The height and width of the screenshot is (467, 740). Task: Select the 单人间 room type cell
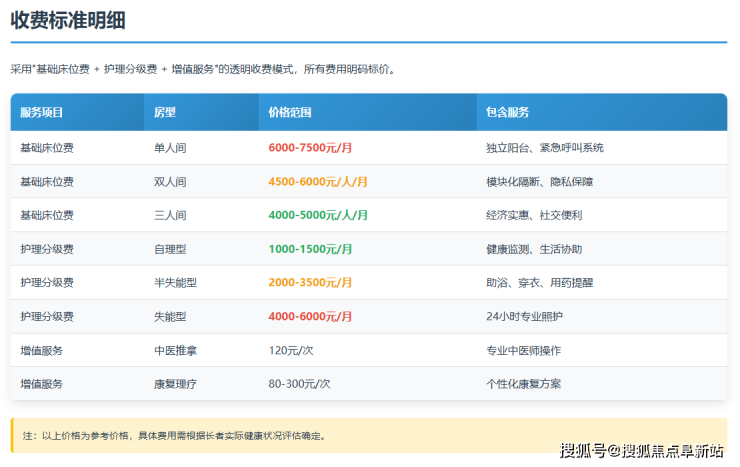pyautogui.click(x=170, y=147)
